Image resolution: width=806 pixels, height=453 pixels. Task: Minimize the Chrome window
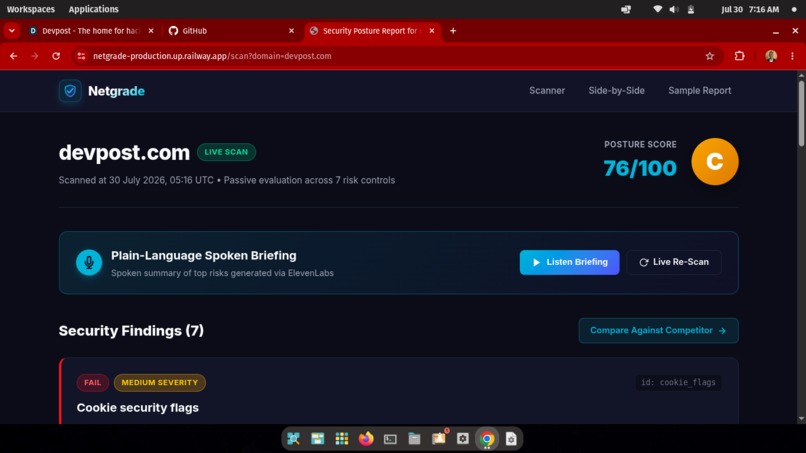click(x=776, y=31)
